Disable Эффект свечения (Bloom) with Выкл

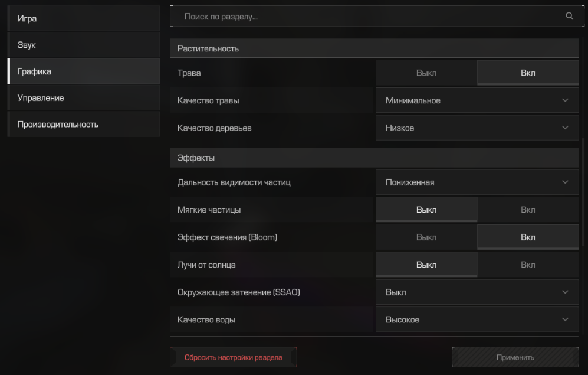coord(426,237)
